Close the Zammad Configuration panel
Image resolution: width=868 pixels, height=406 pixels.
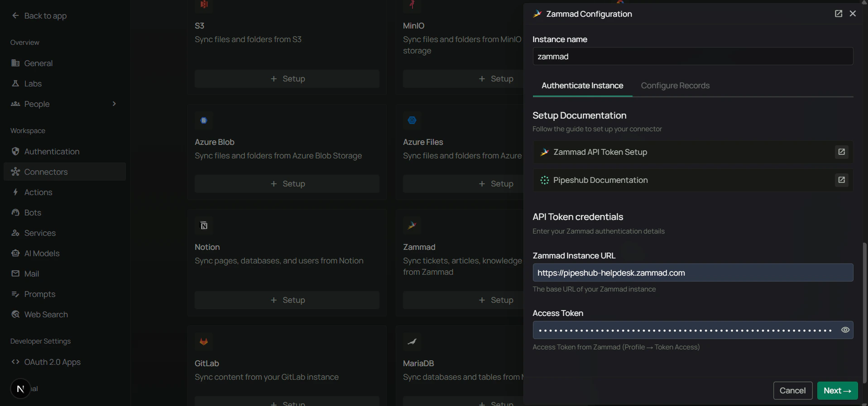853,14
